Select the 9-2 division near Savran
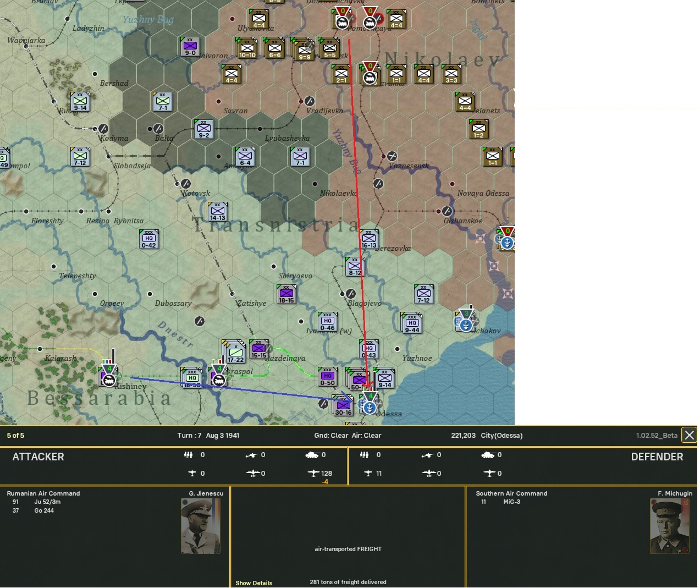 click(x=204, y=129)
